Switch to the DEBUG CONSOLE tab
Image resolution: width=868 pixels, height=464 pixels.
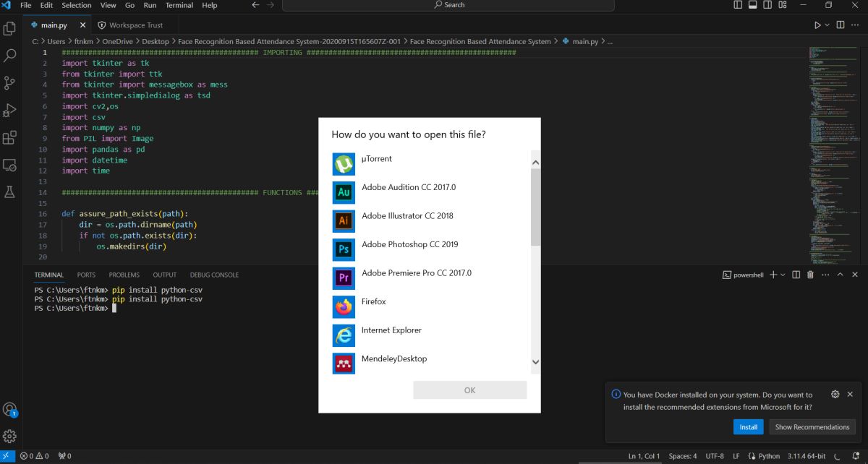[x=214, y=275]
